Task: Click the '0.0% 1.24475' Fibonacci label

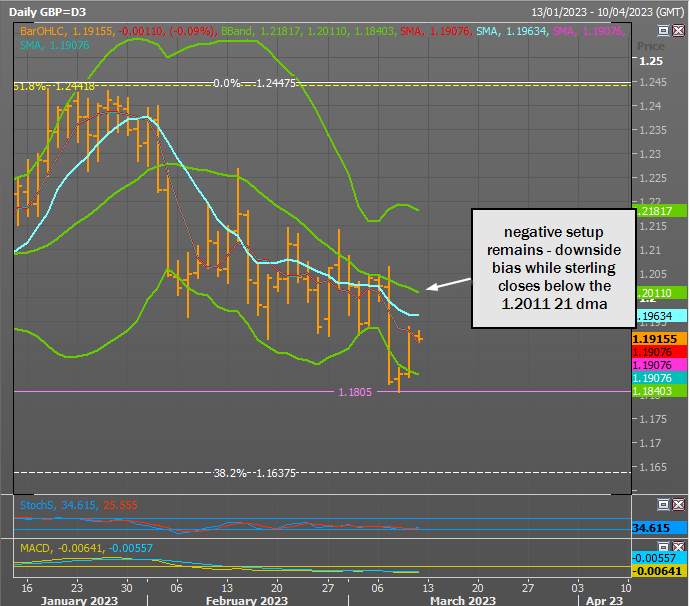Action: [x=254, y=83]
